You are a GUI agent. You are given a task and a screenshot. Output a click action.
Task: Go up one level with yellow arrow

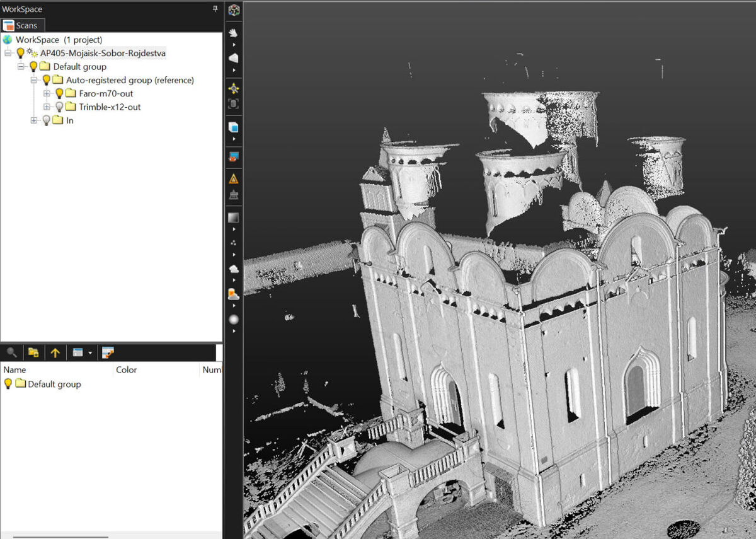[x=55, y=352]
